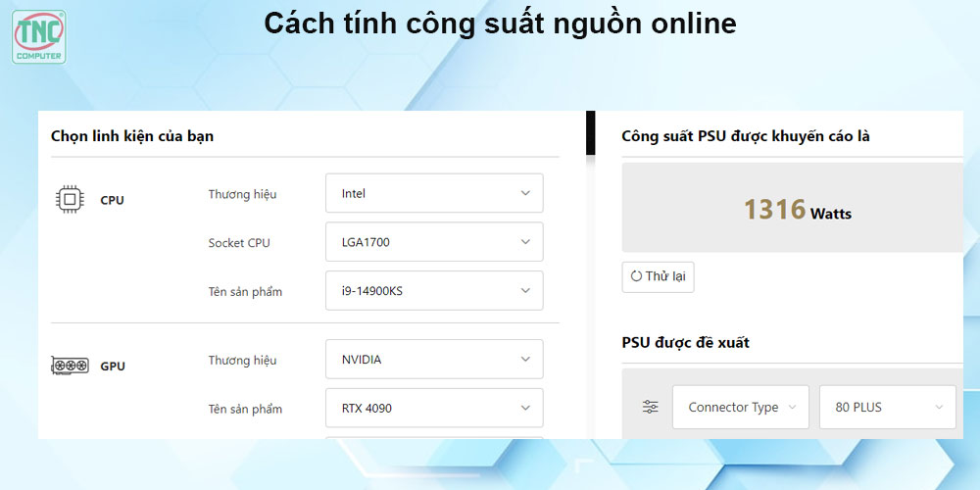
Task: Open the CPU Tên sản phẩm dropdown i9-14900KS
Action: pyautogui.click(x=434, y=291)
